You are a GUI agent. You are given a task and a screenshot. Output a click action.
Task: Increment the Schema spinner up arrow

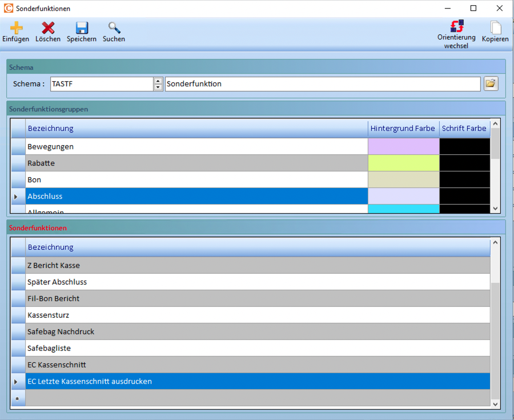(158, 81)
